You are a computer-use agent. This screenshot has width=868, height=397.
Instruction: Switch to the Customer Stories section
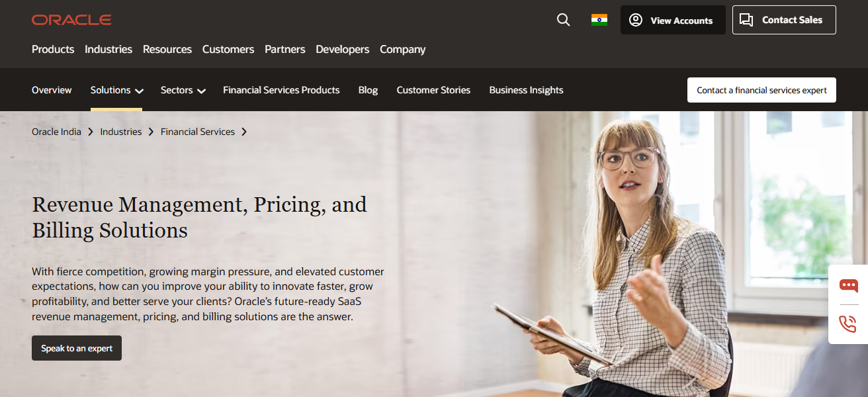[x=433, y=90]
